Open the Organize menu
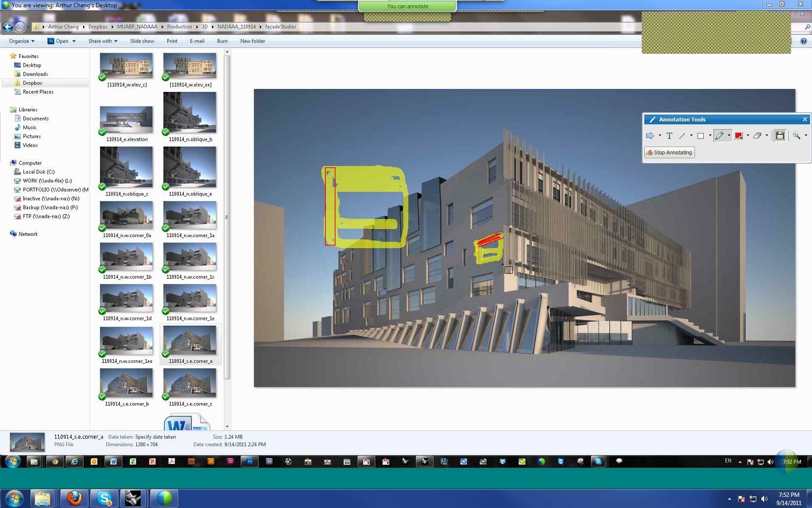This screenshot has width=812, height=508. pyautogui.click(x=22, y=41)
